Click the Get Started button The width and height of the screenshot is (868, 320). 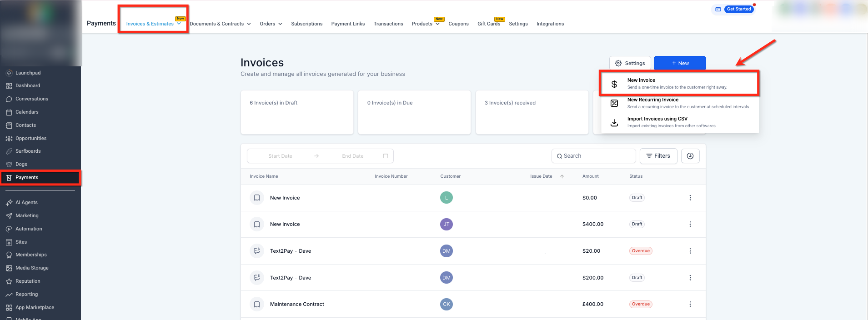(x=738, y=9)
